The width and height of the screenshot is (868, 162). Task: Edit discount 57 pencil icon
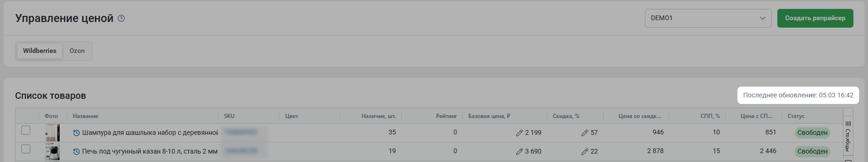click(x=584, y=133)
